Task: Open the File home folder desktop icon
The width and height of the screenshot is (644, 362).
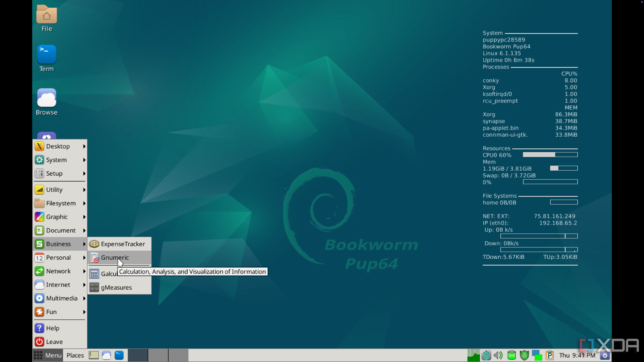Action: coord(47,18)
